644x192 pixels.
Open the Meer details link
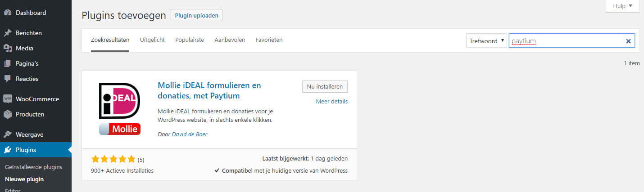(x=332, y=102)
